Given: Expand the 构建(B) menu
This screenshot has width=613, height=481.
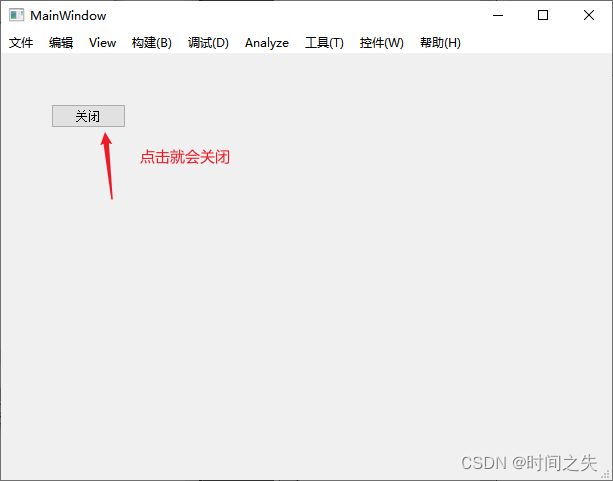Looking at the screenshot, I should [x=152, y=43].
